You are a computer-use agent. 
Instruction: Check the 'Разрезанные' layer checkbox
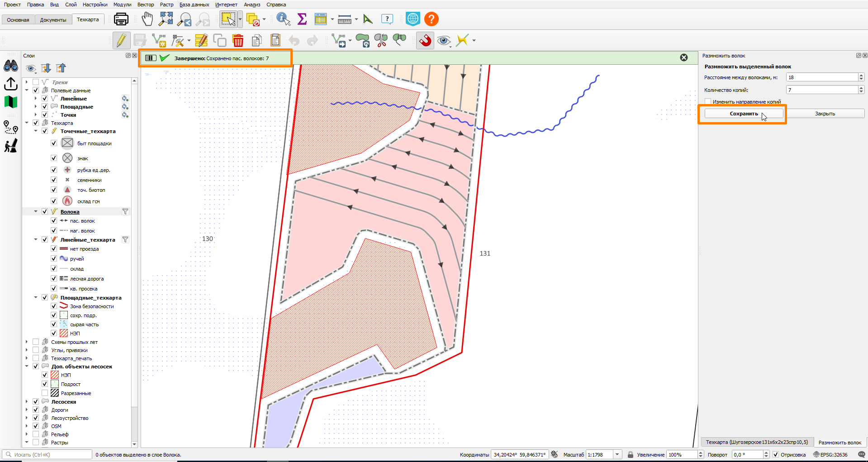point(45,393)
